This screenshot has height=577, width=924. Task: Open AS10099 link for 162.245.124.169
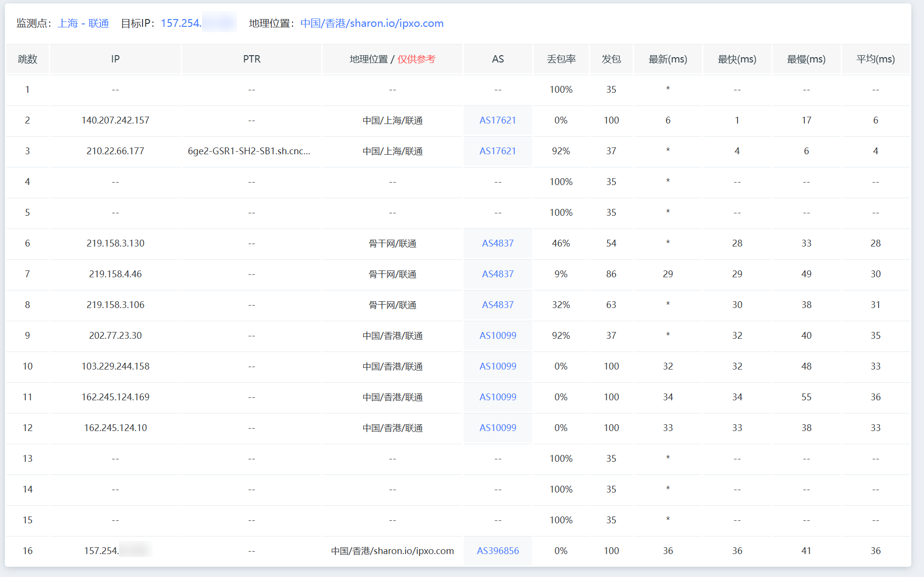497,397
